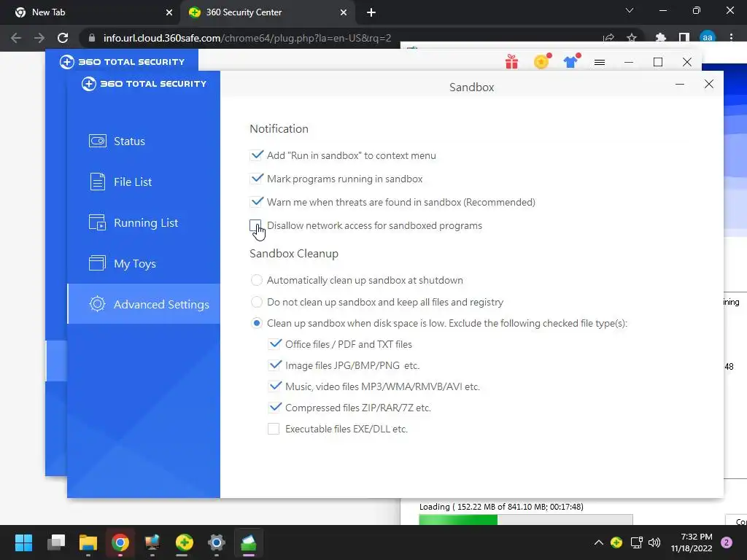
Task: Uncheck Warn me when threats are found
Action: pos(256,202)
